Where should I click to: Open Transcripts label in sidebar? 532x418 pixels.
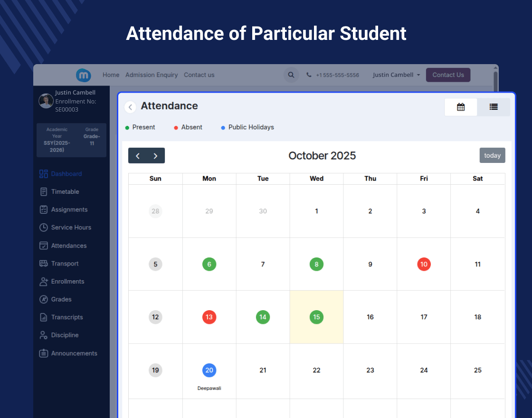point(67,317)
